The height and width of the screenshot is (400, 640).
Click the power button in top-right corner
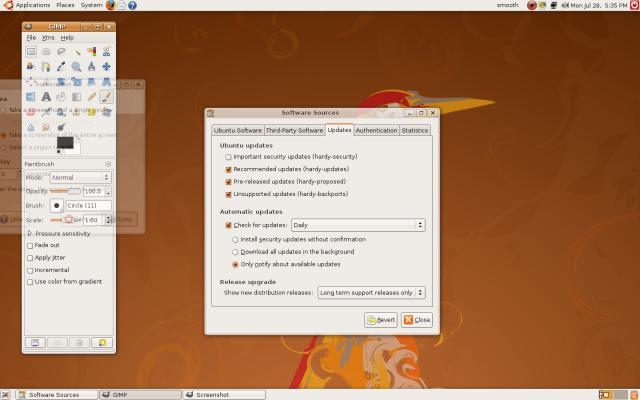click(x=635, y=5)
